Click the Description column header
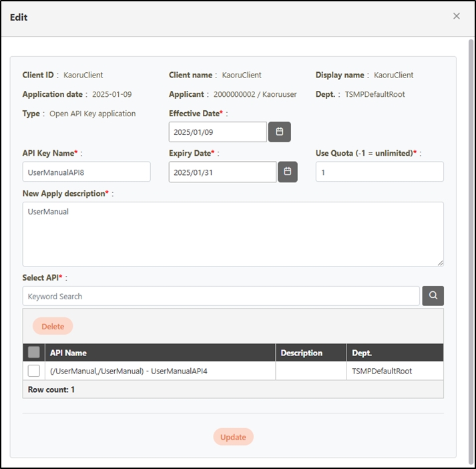 301,353
